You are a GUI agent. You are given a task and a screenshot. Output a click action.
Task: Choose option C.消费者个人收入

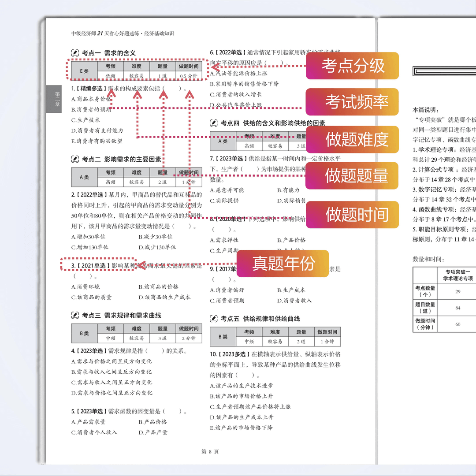coord(94,432)
